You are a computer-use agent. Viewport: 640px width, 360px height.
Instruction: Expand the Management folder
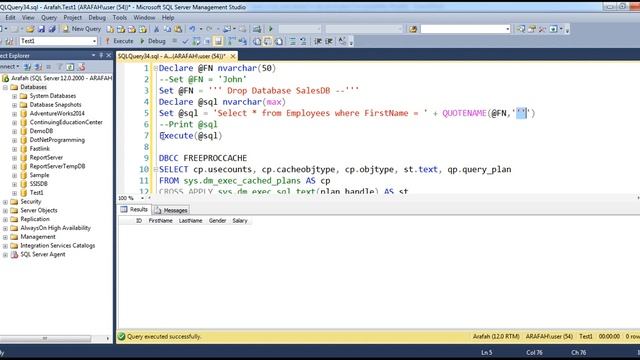pyautogui.click(x=5, y=237)
